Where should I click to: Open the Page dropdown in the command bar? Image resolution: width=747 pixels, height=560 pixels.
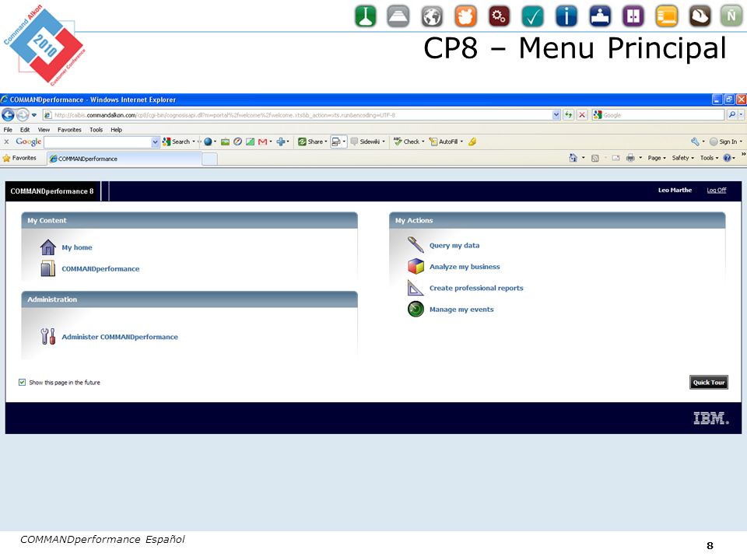657,158
